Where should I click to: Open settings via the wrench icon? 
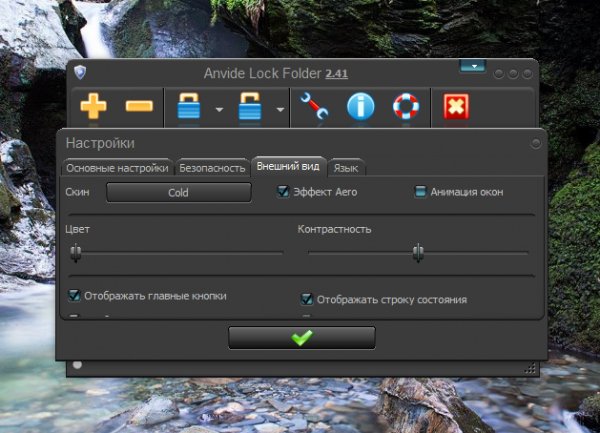(x=314, y=106)
